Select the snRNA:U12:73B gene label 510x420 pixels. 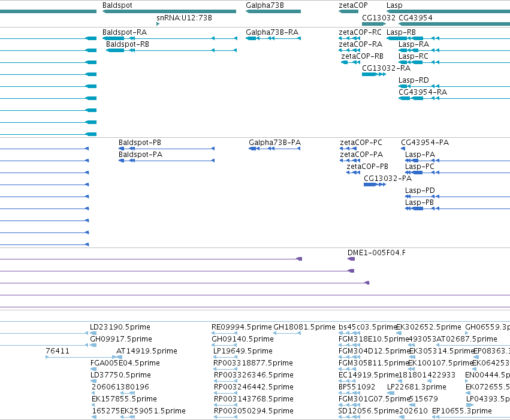tap(184, 18)
